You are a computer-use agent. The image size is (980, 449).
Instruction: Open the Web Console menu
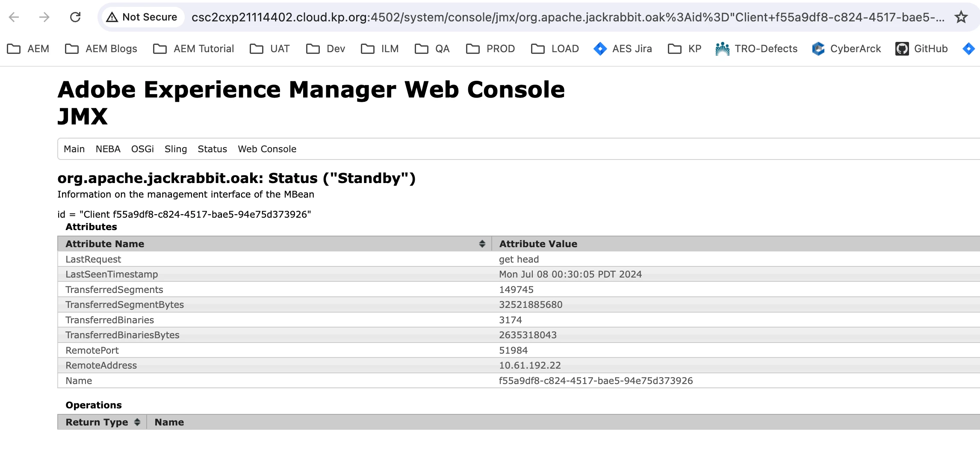[267, 149]
